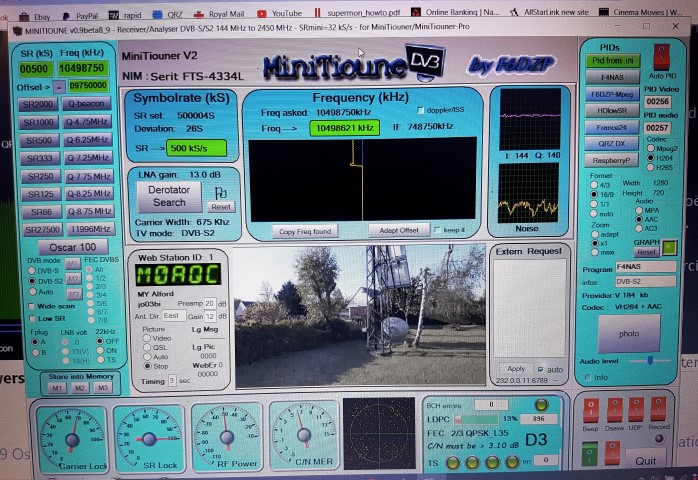Click the MiniTioune DVB logo
Viewport: 698px width, 480px height.
point(354,64)
